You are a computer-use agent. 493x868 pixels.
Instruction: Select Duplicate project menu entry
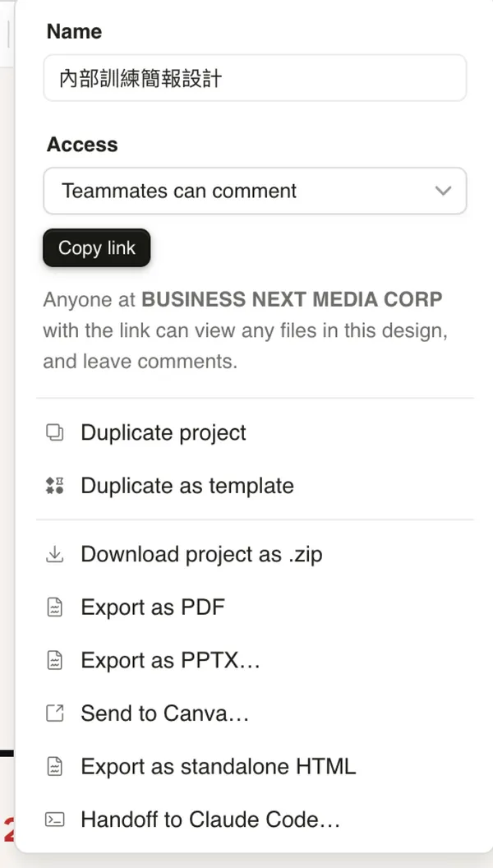click(x=164, y=433)
